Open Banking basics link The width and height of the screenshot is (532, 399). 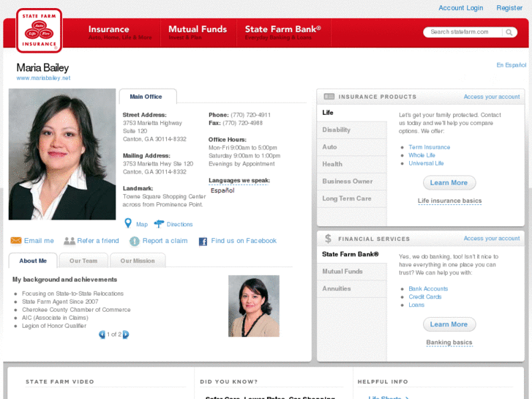(x=449, y=343)
